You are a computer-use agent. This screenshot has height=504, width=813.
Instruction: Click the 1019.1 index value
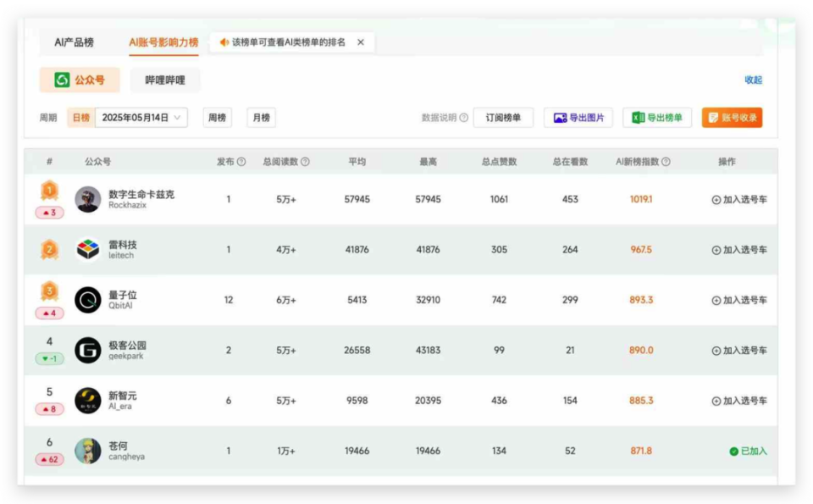(641, 200)
